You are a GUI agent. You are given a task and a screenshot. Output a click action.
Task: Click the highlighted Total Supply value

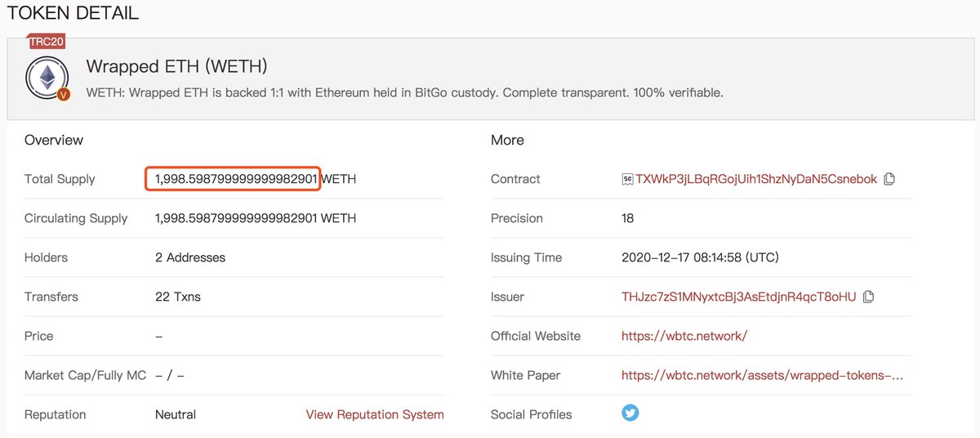tap(235, 179)
